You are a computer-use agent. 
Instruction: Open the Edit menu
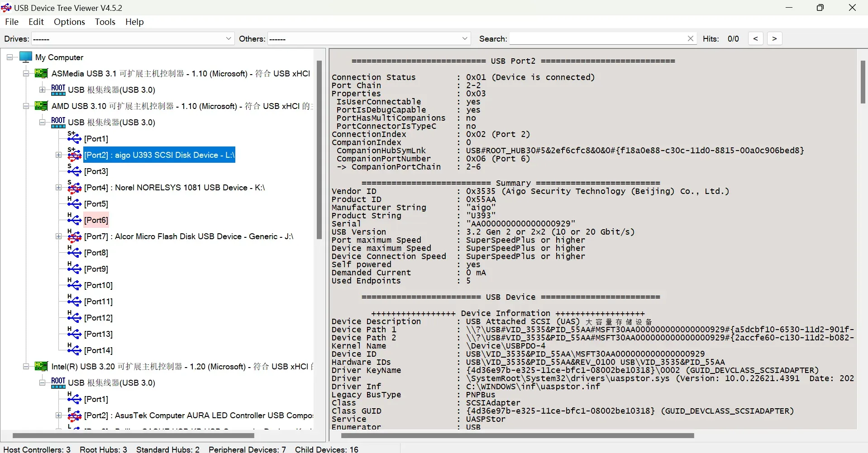(36, 22)
